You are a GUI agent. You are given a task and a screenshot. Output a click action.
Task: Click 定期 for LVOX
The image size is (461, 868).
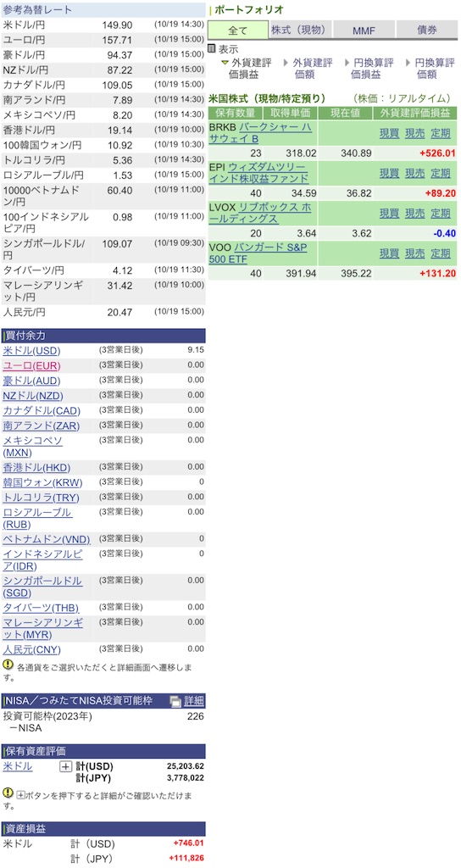click(441, 214)
